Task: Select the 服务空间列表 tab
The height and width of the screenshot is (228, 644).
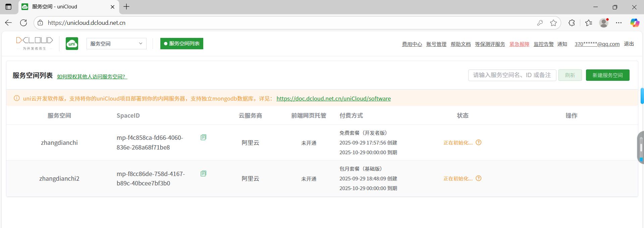Action: (x=181, y=44)
